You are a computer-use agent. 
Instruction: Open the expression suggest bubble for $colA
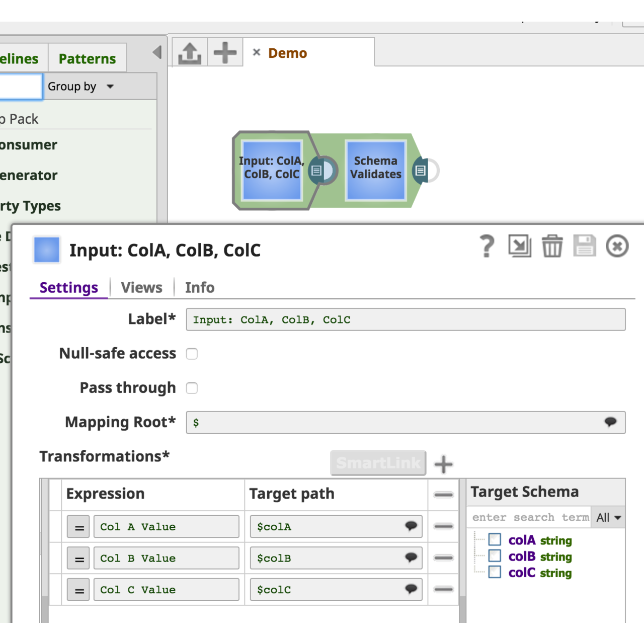click(x=411, y=526)
